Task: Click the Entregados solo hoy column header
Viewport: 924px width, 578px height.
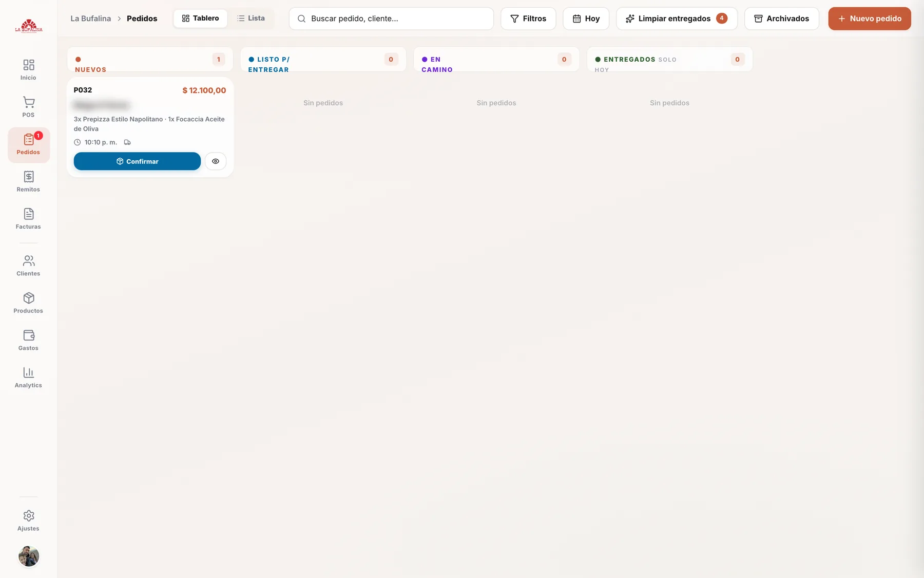Action: click(669, 60)
